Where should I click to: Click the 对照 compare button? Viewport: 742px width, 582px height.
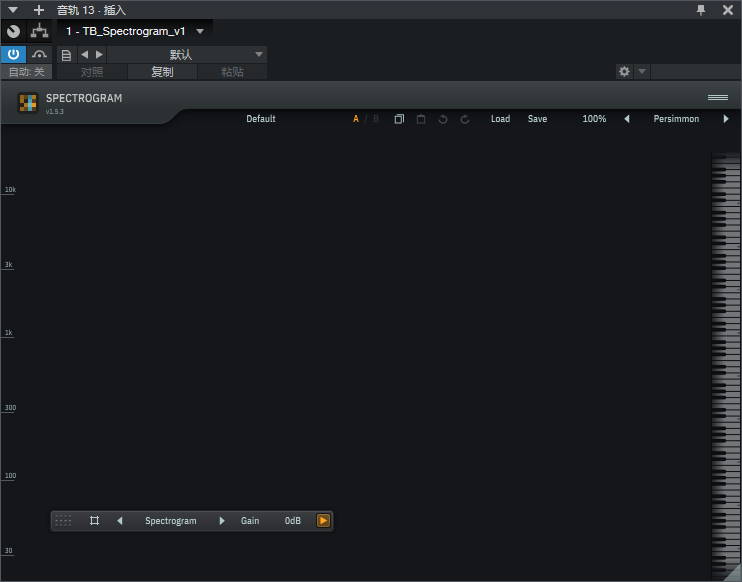92,72
